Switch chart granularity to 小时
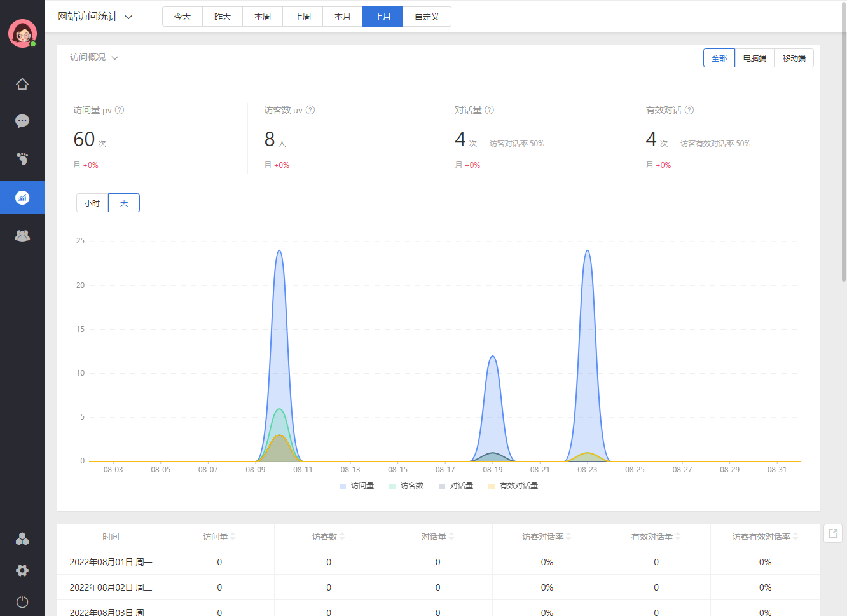Screen dimensions: 847x616 92,203
